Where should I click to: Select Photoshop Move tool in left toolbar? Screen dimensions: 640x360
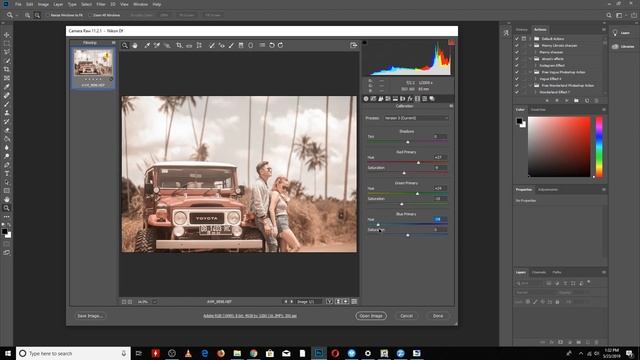pos(7,35)
